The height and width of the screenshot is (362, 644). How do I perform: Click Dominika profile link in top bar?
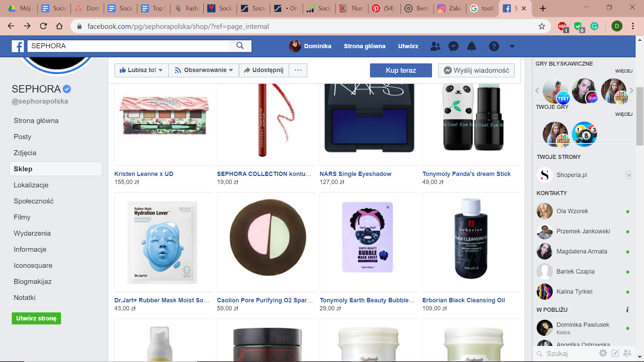pyautogui.click(x=310, y=46)
